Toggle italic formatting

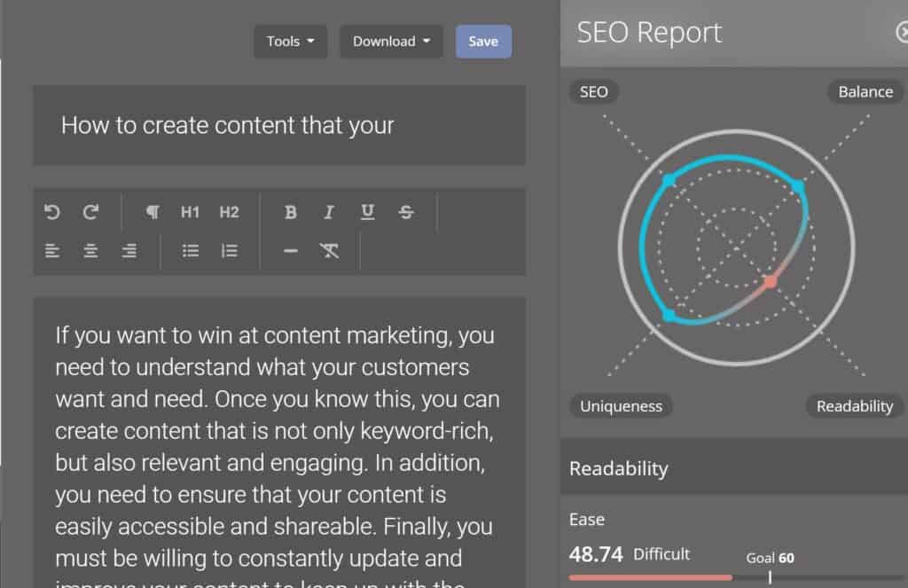[329, 212]
